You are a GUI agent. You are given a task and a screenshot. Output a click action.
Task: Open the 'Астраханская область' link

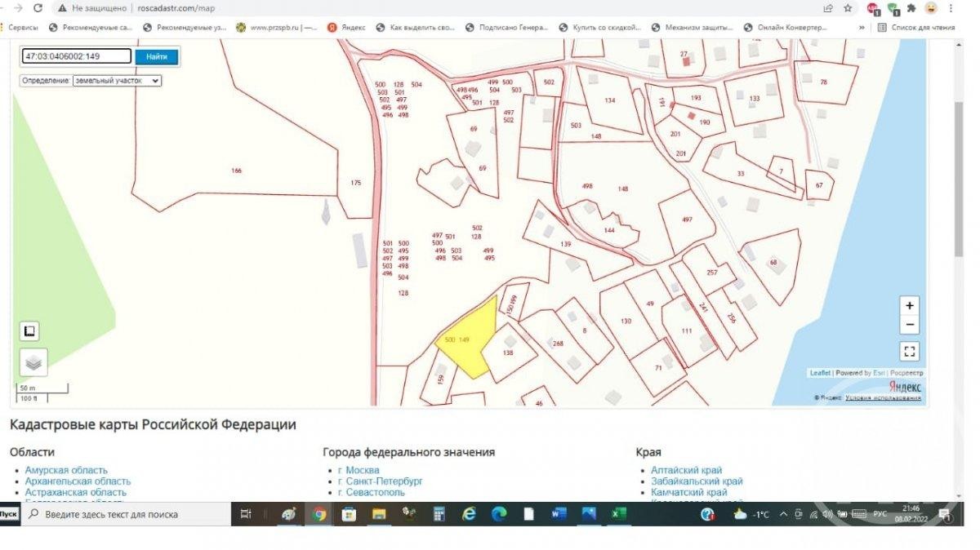[76, 493]
